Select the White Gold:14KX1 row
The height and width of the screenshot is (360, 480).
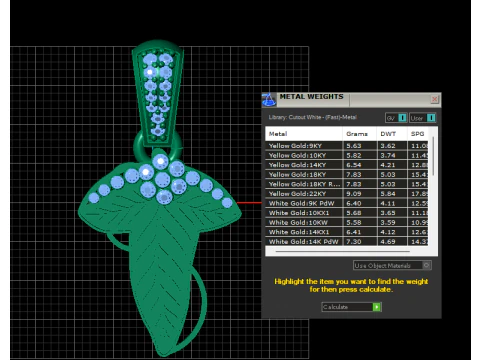347,232
